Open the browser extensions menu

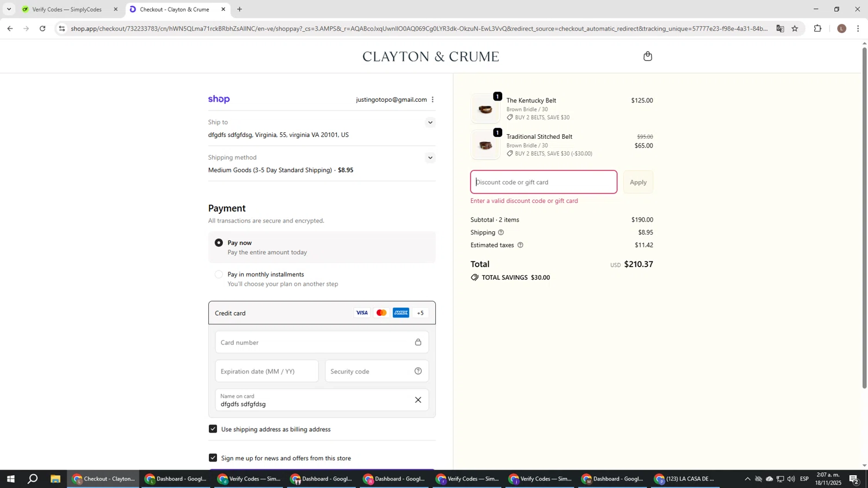pos(818,28)
